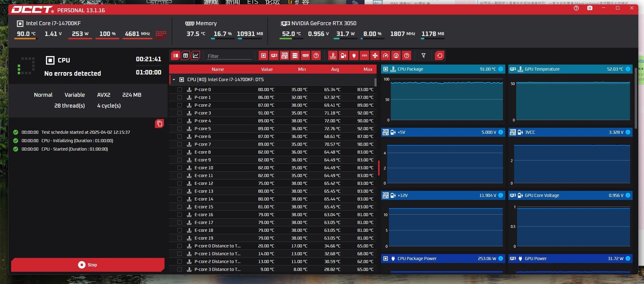
Task: Open info for the GPU Power graph
Action: point(628,258)
